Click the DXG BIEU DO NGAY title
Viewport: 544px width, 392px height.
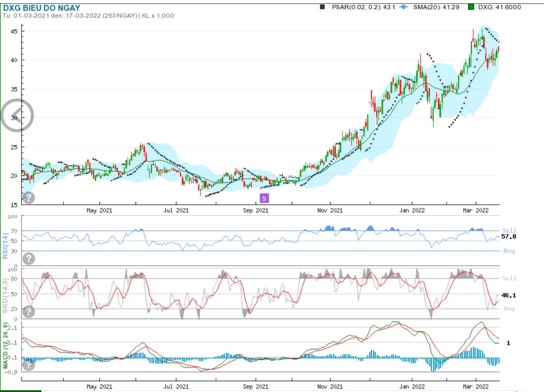[x=41, y=8]
